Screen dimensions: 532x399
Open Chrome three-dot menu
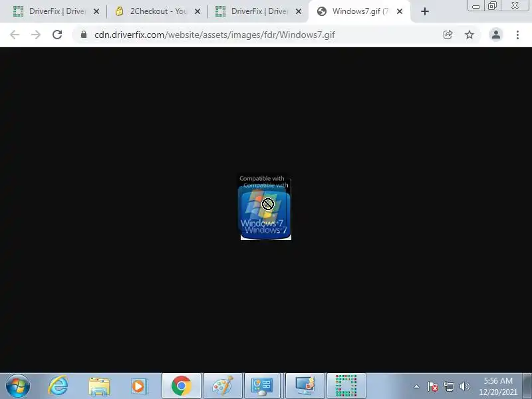517,35
